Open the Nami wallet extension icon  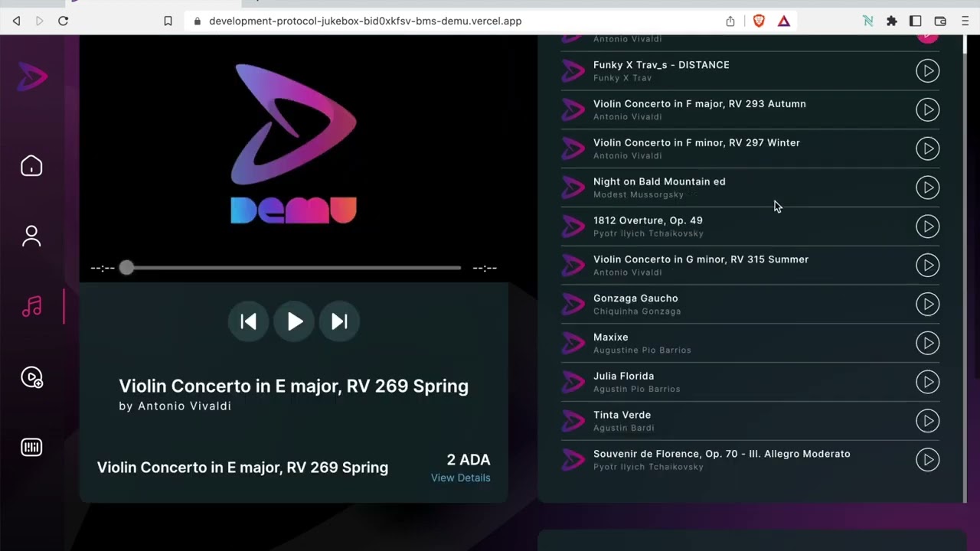pos(867,21)
